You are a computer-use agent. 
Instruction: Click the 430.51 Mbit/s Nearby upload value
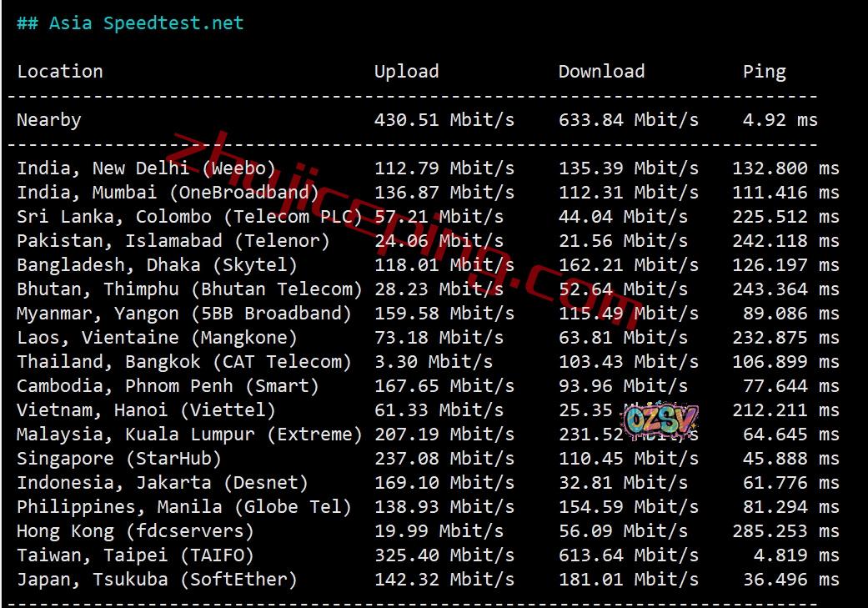444,120
